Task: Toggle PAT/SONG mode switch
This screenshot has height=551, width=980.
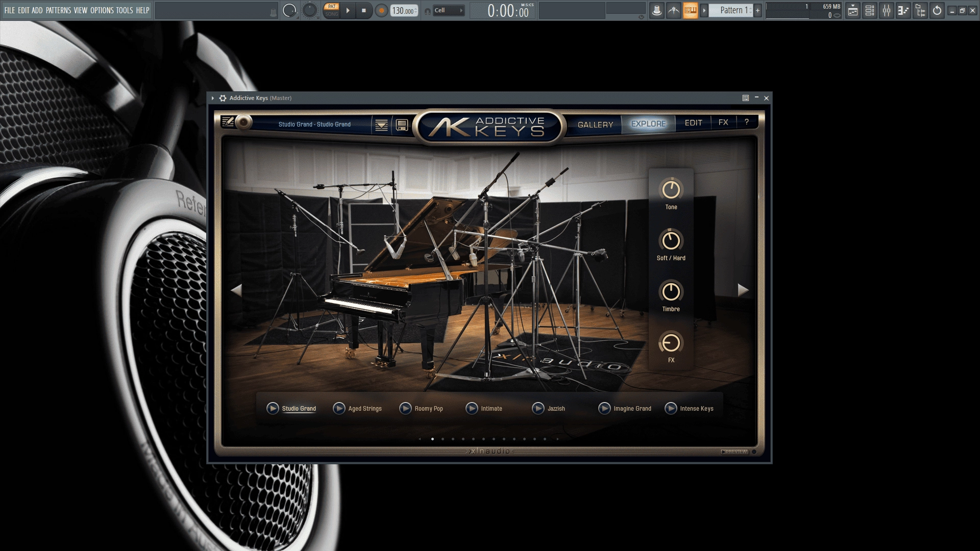Action: pyautogui.click(x=332, y=10)
